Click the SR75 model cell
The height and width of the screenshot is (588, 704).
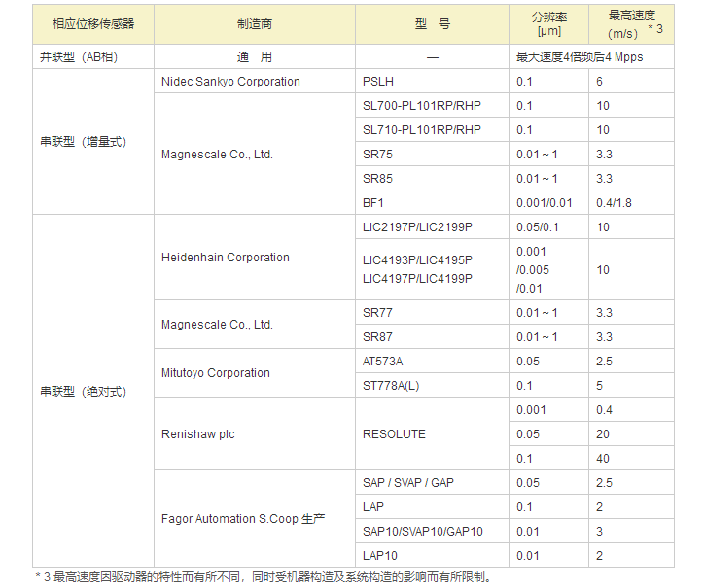(x=432, y=154)
